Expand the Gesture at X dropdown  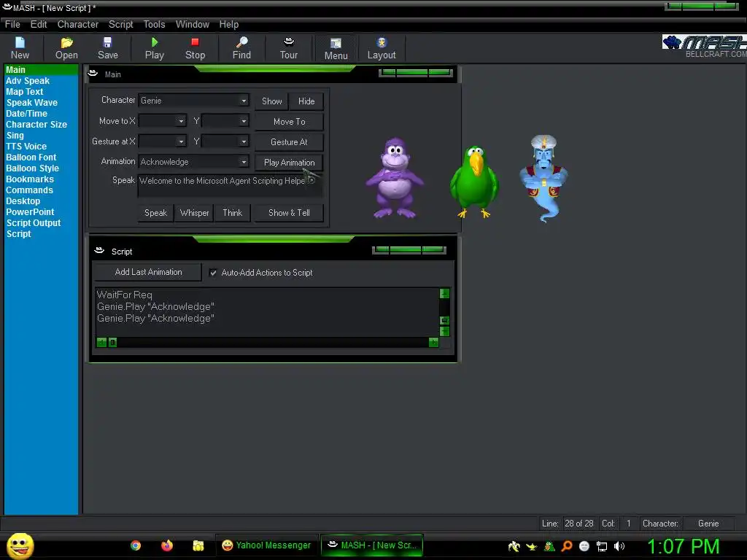[x=181, y=141]
